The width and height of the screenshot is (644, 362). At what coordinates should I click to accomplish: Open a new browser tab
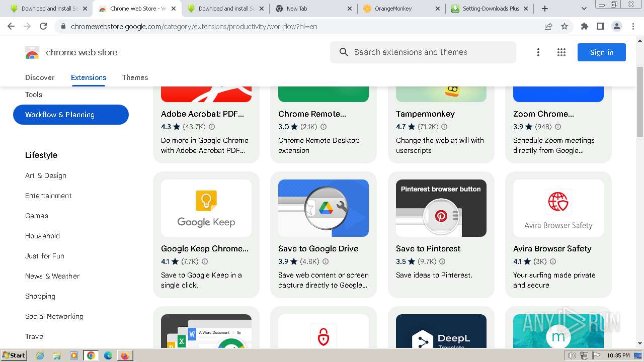(545, 9)
